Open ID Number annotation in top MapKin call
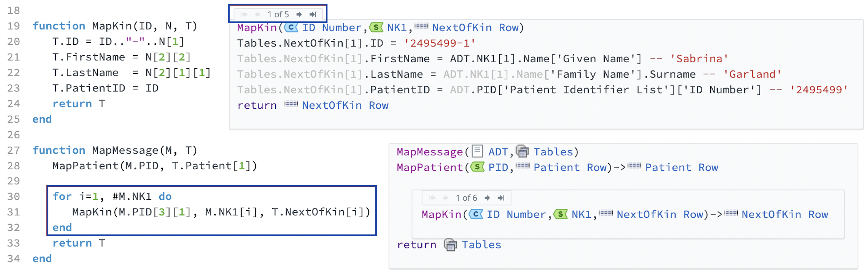 click(331, 27)
